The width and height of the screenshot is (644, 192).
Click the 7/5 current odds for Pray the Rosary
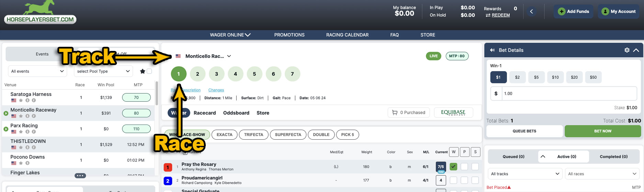(x=441, y=167)
